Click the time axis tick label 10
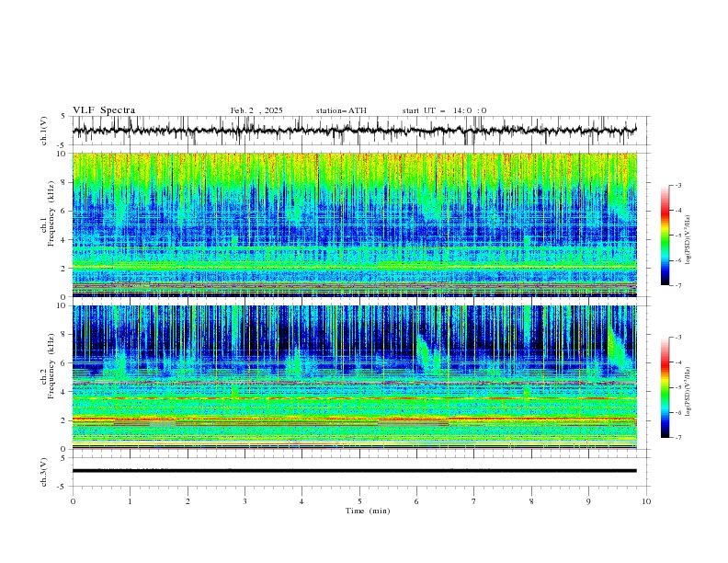Screen dimensions: 728x563 click(646, 501)
